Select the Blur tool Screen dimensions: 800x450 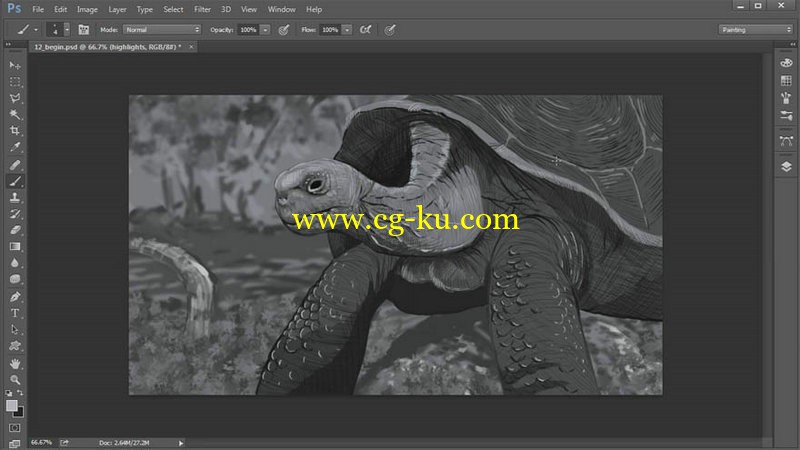15,263
